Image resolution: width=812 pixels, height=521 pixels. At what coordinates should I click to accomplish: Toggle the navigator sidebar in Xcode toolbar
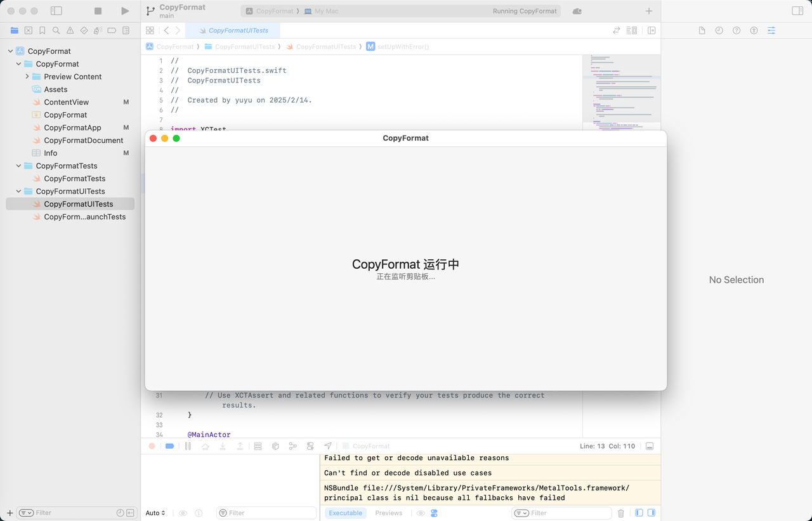[x=56, y=11]
